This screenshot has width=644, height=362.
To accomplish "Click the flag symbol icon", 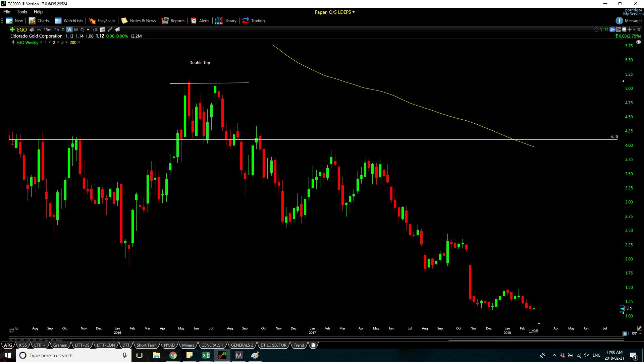I will (602, 29).
